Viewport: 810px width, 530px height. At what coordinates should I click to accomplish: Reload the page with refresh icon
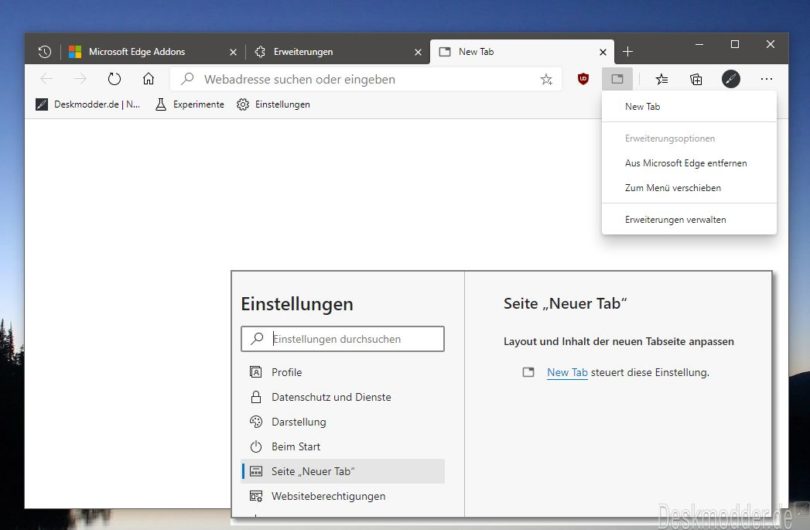(114, 79)
